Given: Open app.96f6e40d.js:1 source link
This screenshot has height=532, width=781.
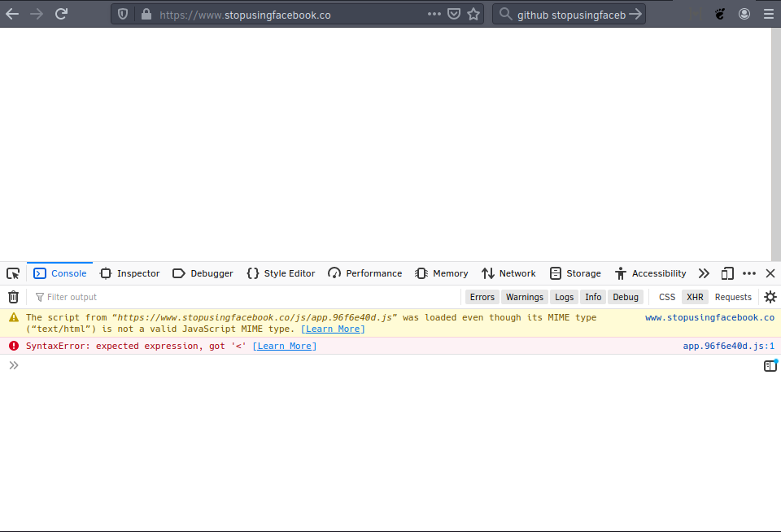Looking at the screenshot, I should [x=728, y=346].
